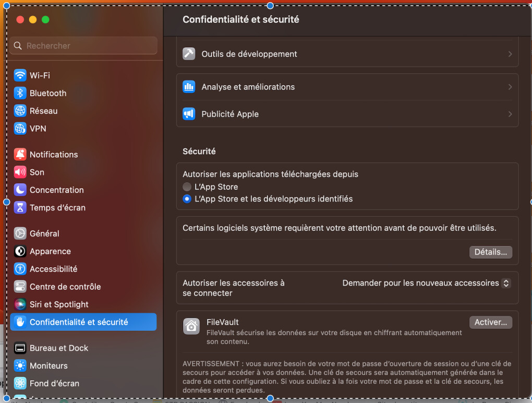532x403 pixels.
Task: Click the Moniteurs sun icon
Action: (20, 365)
